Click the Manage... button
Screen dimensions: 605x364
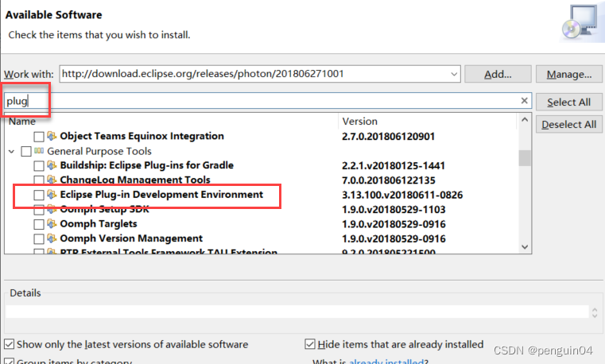tap(568, 74)
